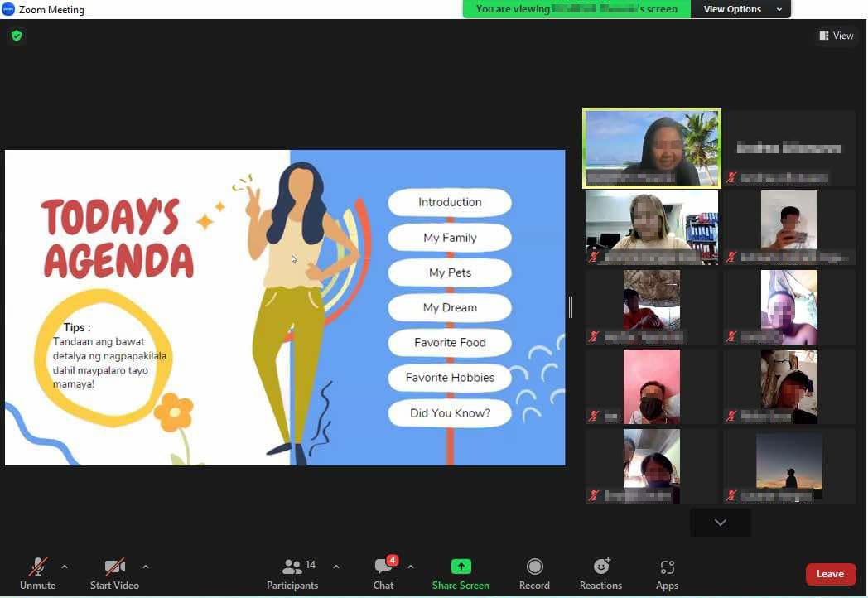Open the View layout menu

pyautogui.click(x=836, y=36)
